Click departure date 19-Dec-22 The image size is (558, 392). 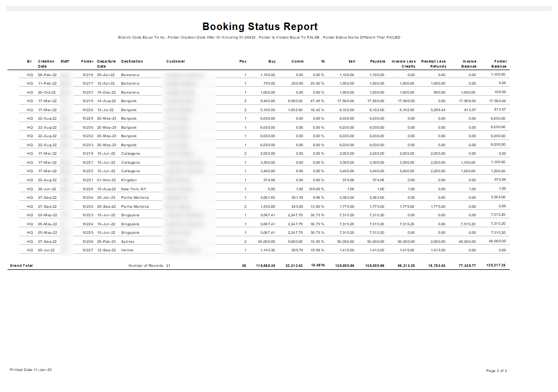tap(106, 93)
